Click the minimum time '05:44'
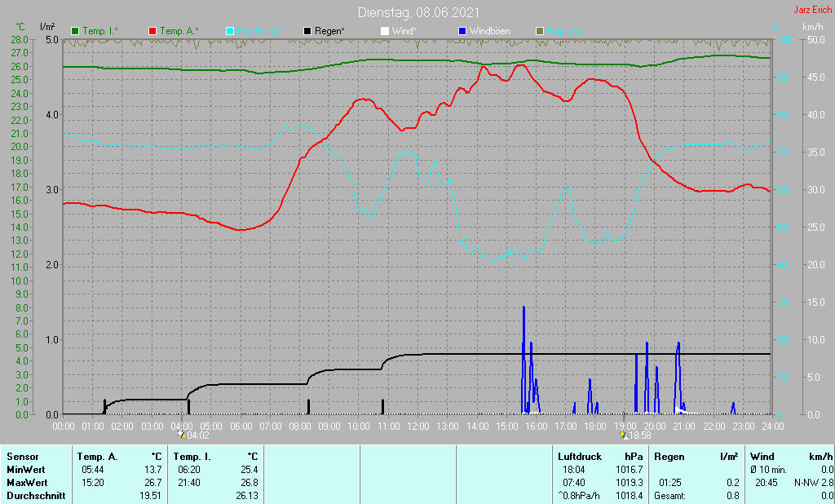The image size is (835, 504). 93,470
